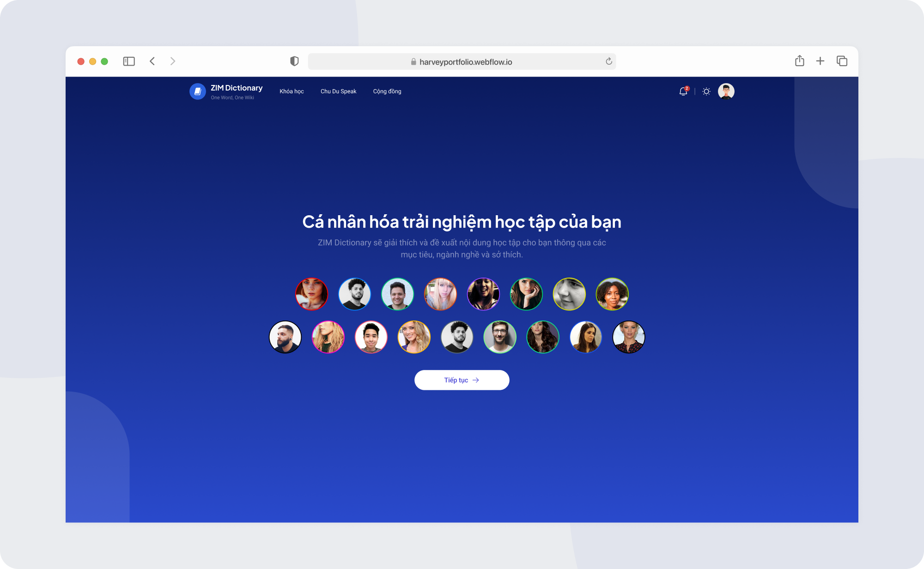924x569 pixels.
Task: Click the ZIM Dictionary logo icon
Action: tap(198, 91)
